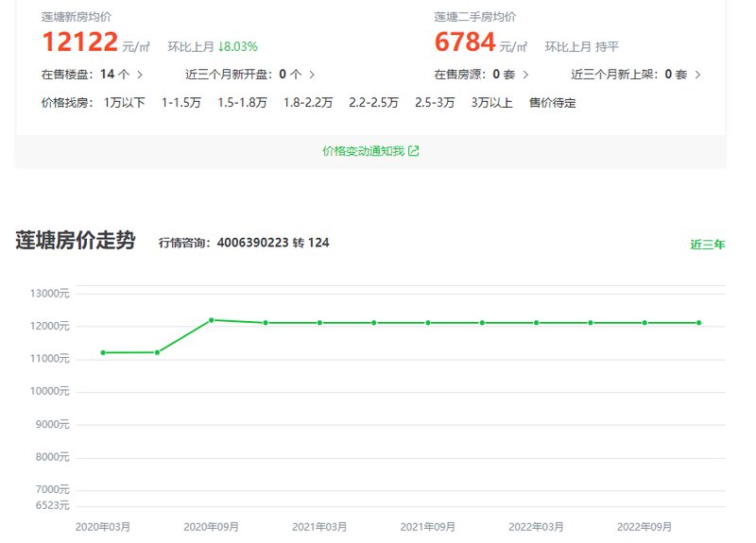Image resolution: width=756 pixels, height=543 pixels.
Task: Click the ↓8.03% month-over-month change
Action: [x=238, y=46]
